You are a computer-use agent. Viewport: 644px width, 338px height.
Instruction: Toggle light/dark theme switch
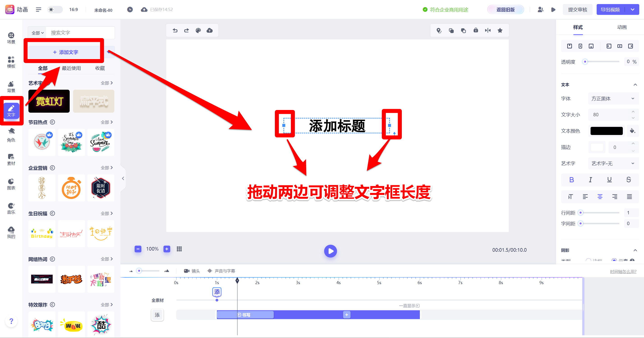tap(55, 9)
